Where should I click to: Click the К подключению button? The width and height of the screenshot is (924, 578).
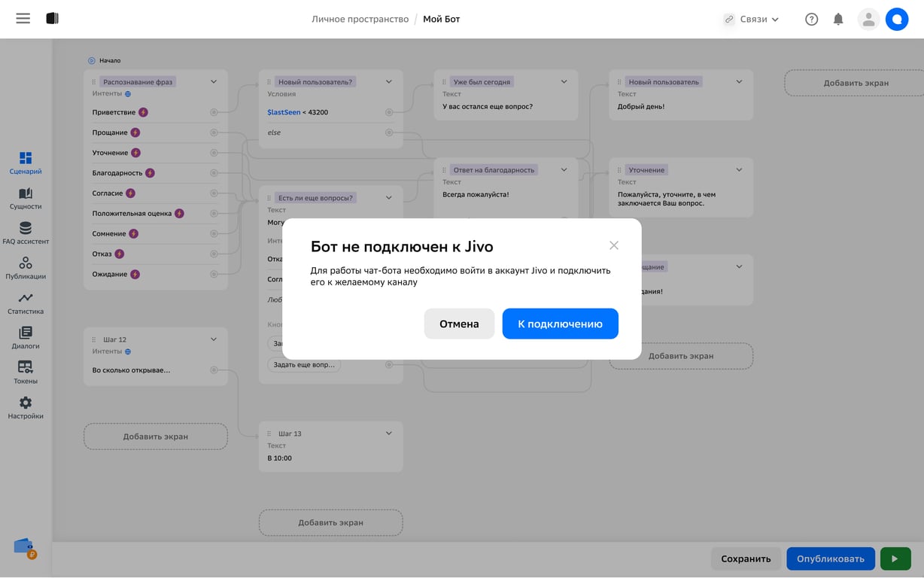pyautogui.click(x=561, y=324)
